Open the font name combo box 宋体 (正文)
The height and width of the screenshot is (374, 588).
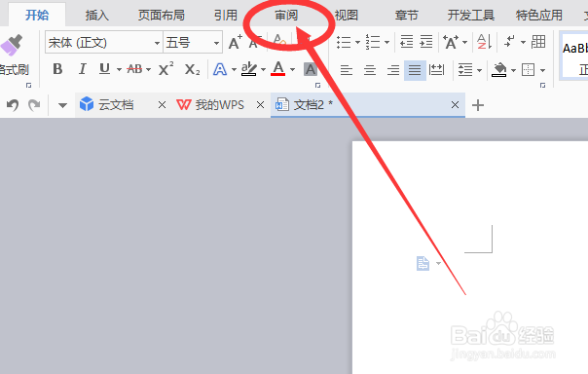point(104,43)
